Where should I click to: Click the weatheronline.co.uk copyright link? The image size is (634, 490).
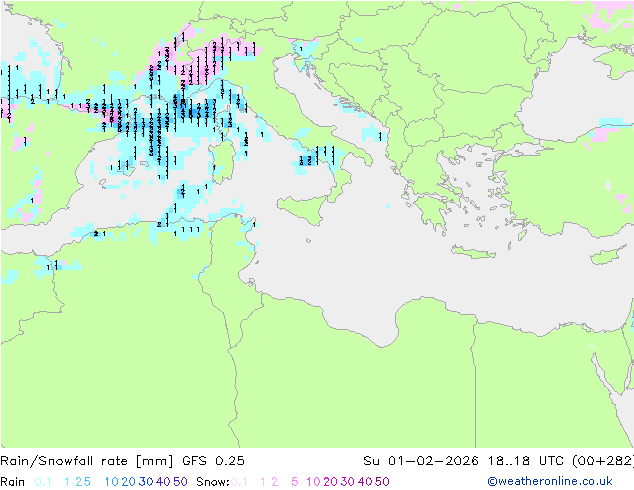click(550, 481)
